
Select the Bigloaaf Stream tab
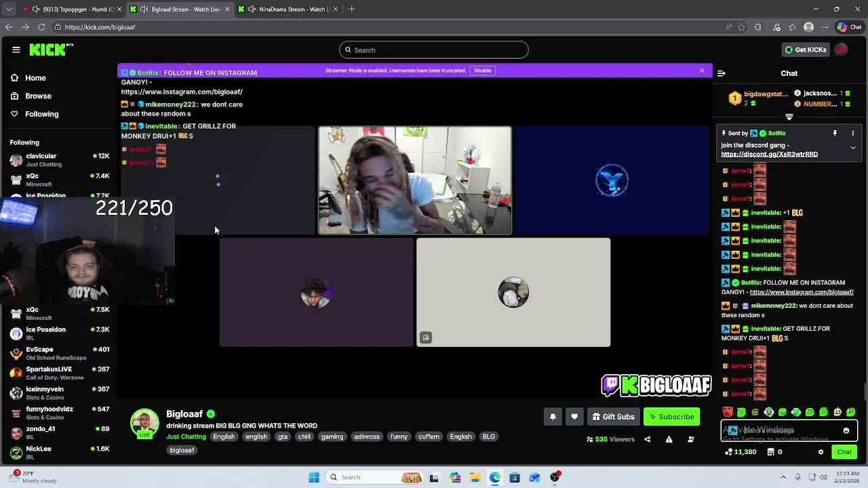pyautogui.click(x=180, y=9)
